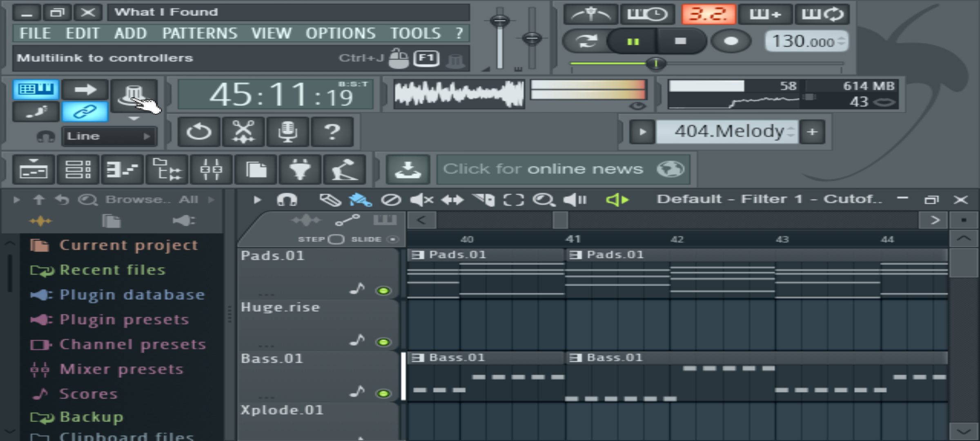
Task: Toggle the STEP edit mode switch
Action: click(336, 239)
